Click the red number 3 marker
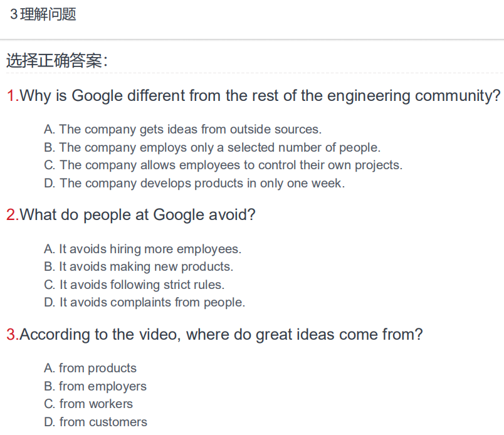This screenshot has width=504, height=435. click(x=13, y=334)
